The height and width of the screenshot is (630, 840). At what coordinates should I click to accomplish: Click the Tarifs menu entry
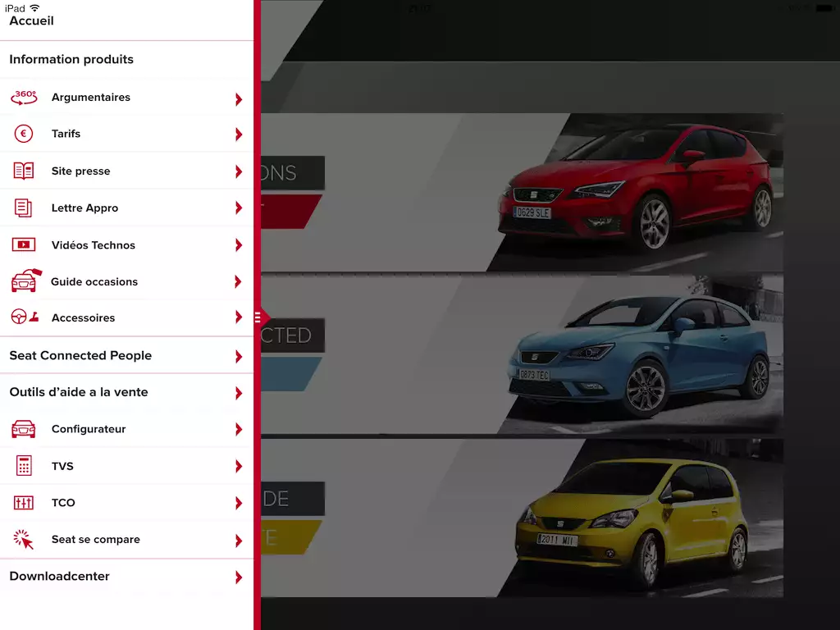pos(66,134)
